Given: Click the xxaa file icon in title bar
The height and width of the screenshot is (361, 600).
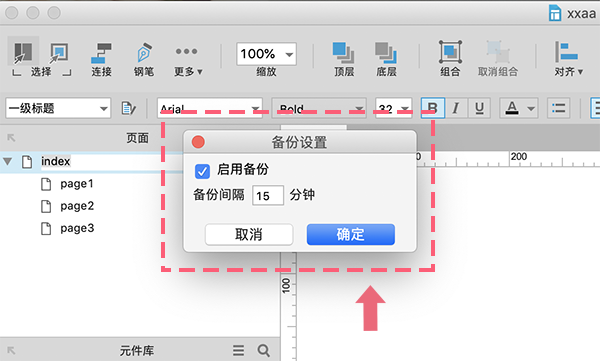Looking at the screenshot, I should [555, 13].
